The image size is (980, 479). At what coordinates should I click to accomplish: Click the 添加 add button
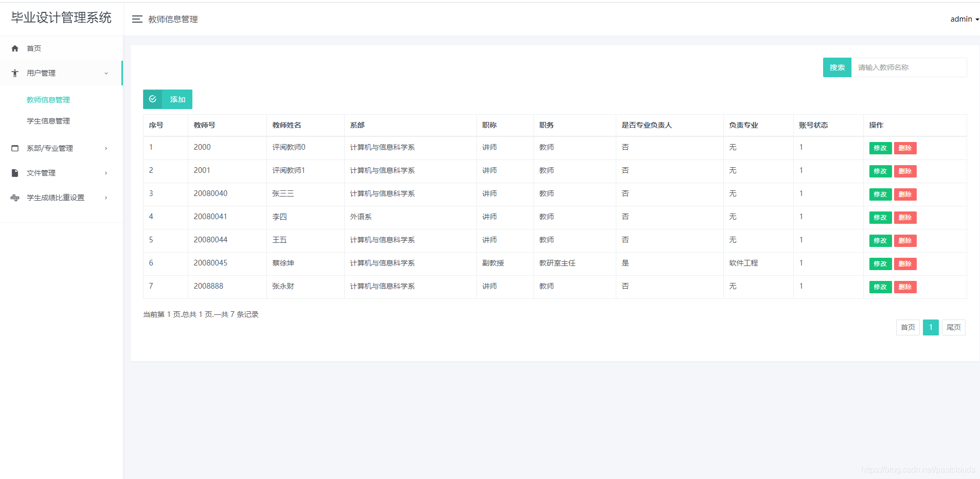click(168, 99)
